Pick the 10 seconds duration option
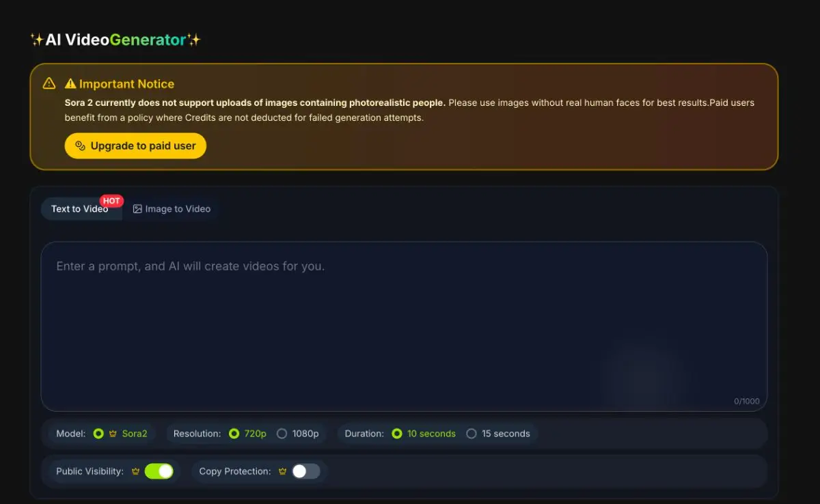820x504 pixels. pos(397,434)
